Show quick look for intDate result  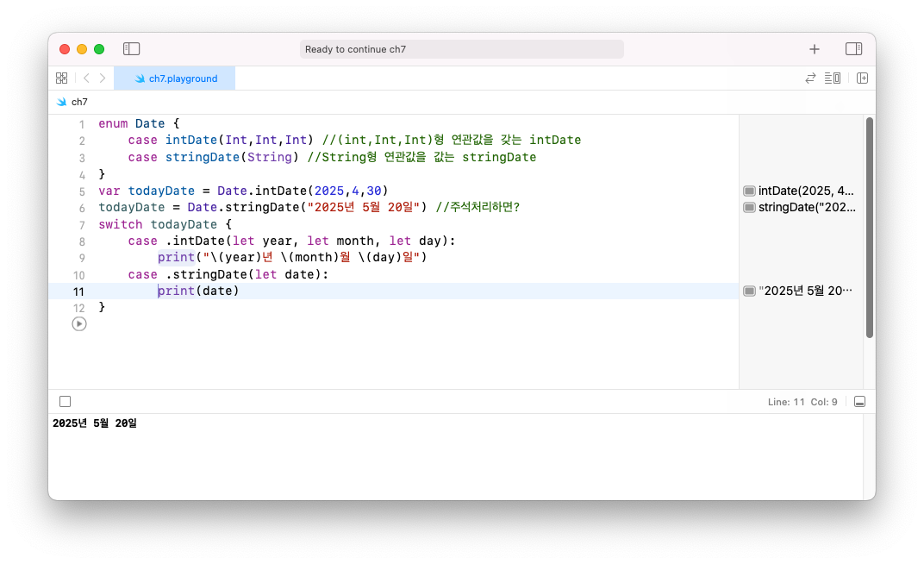pyautogui.click(x=749, y=191)
